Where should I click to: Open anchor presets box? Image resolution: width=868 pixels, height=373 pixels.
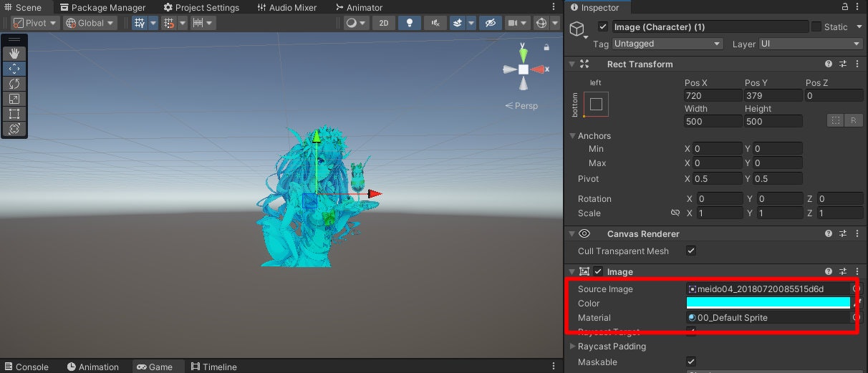596,104
